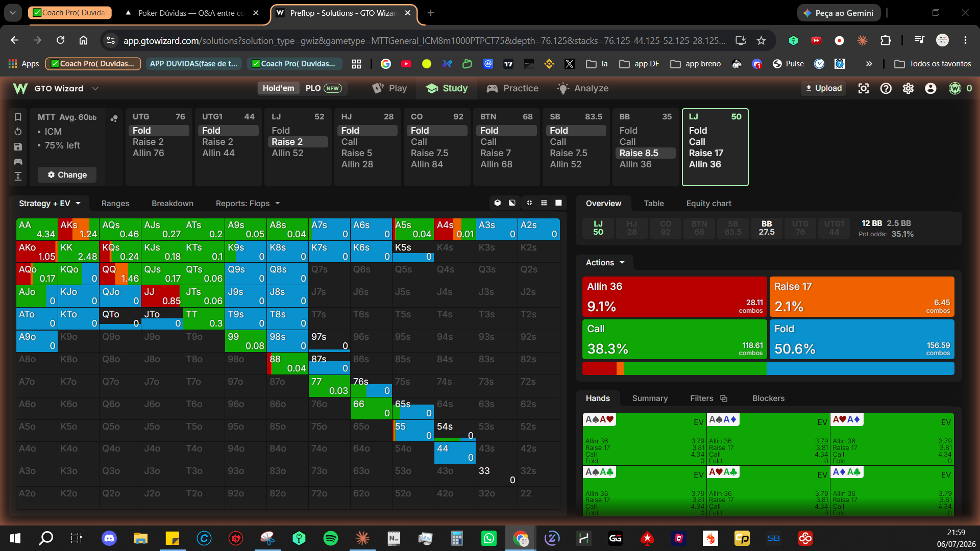This screenshot has width=980, height=551.
Task: Open the Chrome extensions puzzle icon
Action: point(886,40)
